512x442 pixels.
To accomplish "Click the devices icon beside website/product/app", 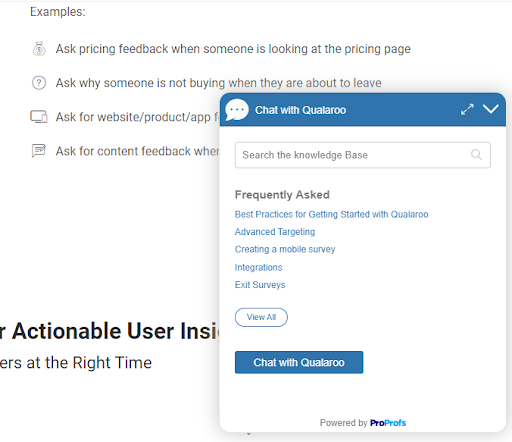I will click(39, 117).
